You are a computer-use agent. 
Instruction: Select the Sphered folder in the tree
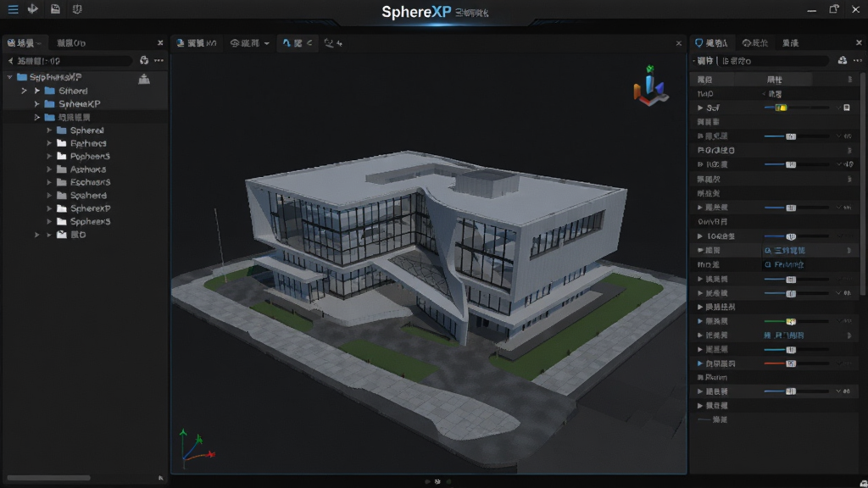(87, 130)
